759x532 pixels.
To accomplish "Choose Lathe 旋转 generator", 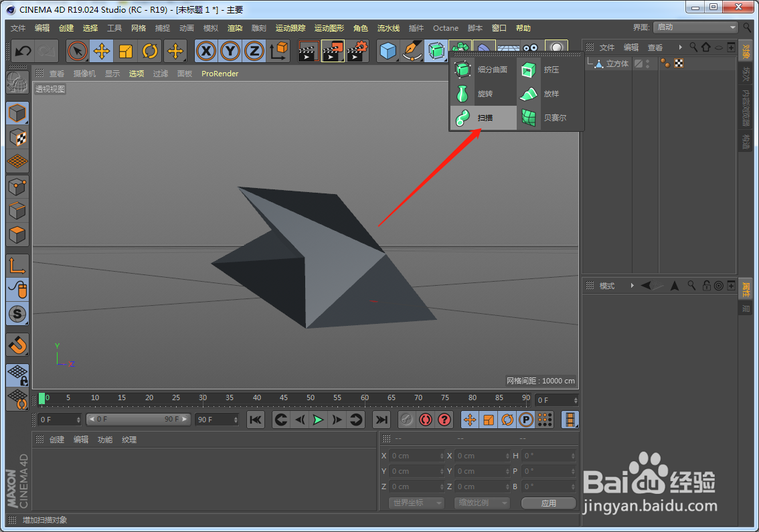I will tap(483, 94).
